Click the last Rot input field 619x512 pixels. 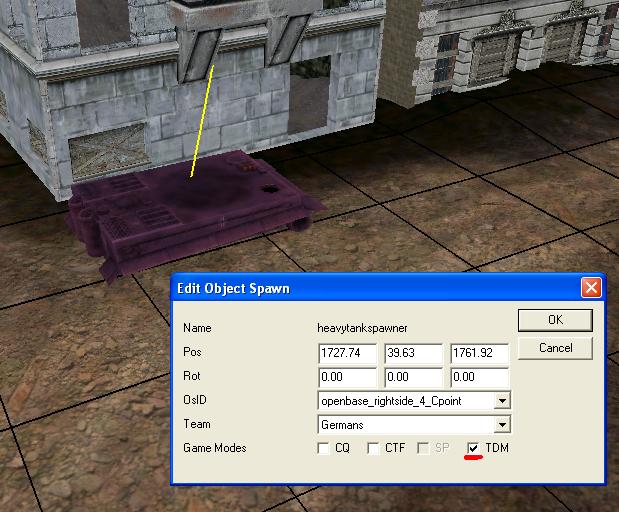[x=479, y=377]
